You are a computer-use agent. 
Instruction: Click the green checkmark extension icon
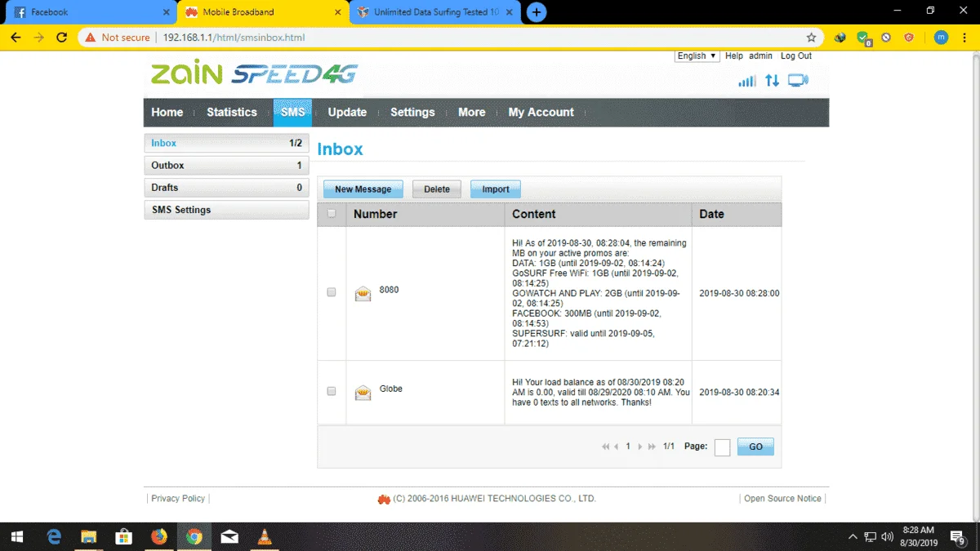click(863, 38)
